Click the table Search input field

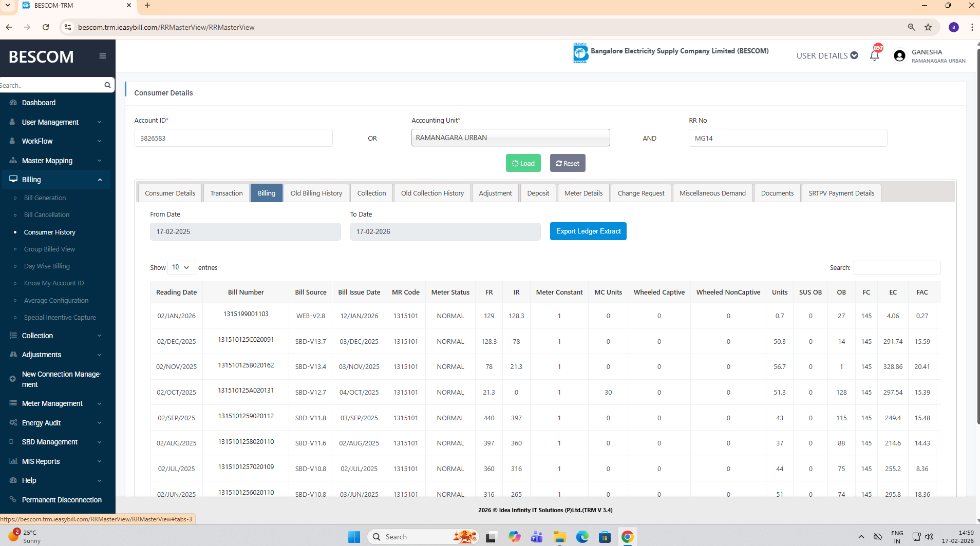pos(897,267)
